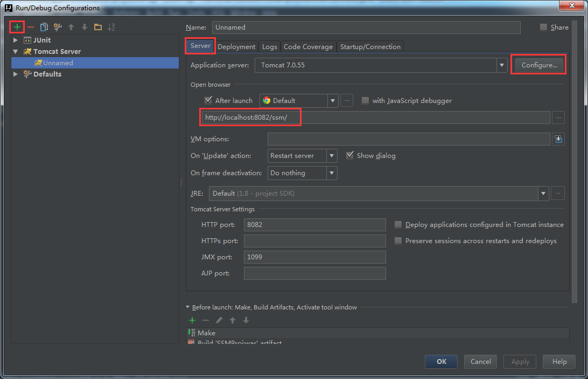
Task: Click the green plus add configuration icon
Action: coord(17,27)
